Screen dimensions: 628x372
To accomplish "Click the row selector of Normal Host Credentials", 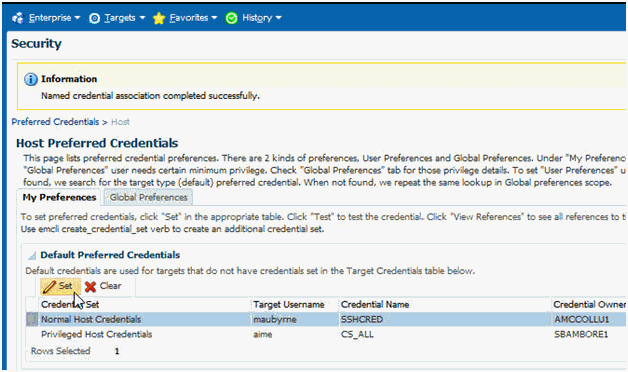I will coord(32,320).
